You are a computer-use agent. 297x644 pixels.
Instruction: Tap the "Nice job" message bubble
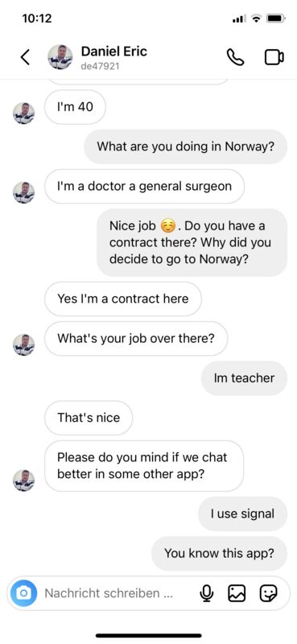[x=192, y=243]
